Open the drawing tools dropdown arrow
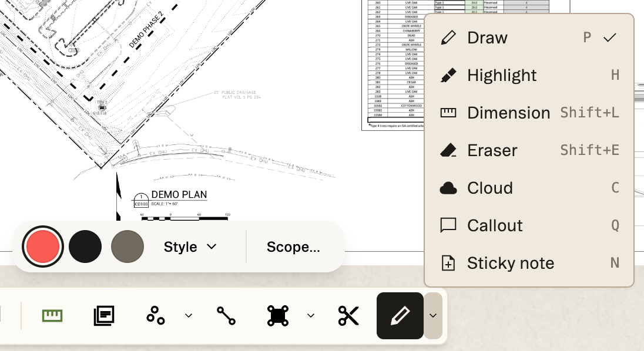The image size is (644, 351). tap(433, 316)
